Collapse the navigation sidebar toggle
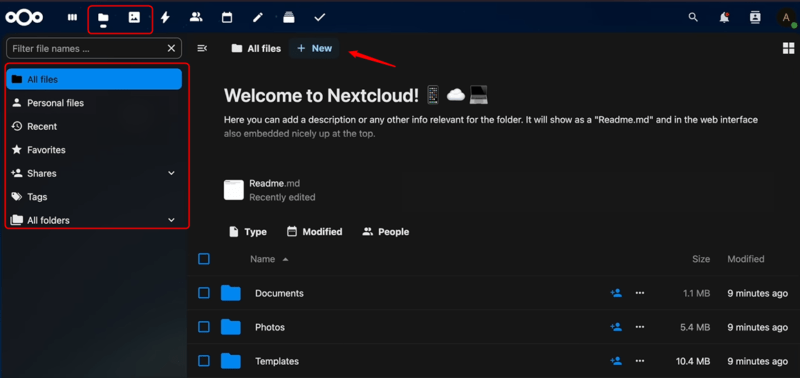The height and width of the screenshot is (378, 800). pyautogui.click(x=202, y=48)
